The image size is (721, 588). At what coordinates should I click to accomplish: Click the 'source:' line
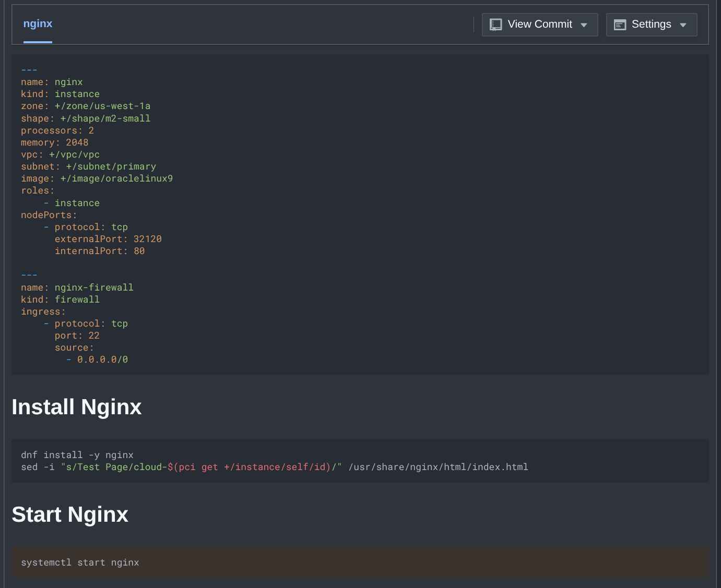pyautogui.click(x=74, y=347)
